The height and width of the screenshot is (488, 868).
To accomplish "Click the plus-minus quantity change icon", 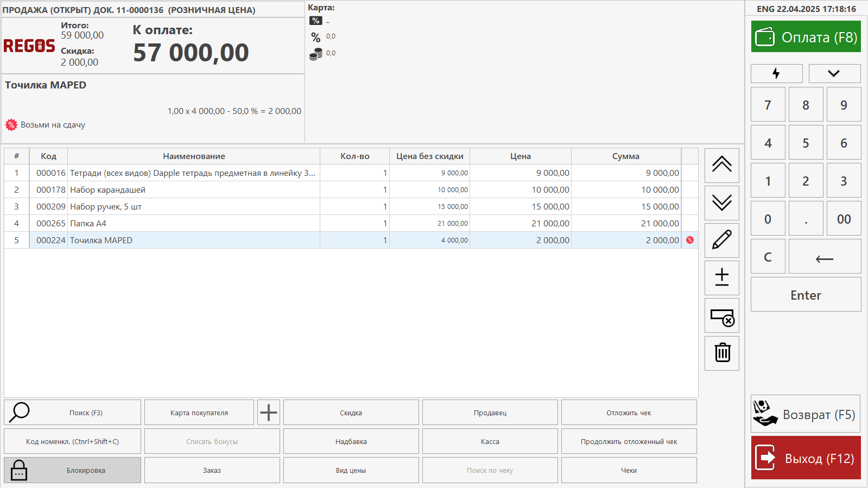I will [721, 277].
